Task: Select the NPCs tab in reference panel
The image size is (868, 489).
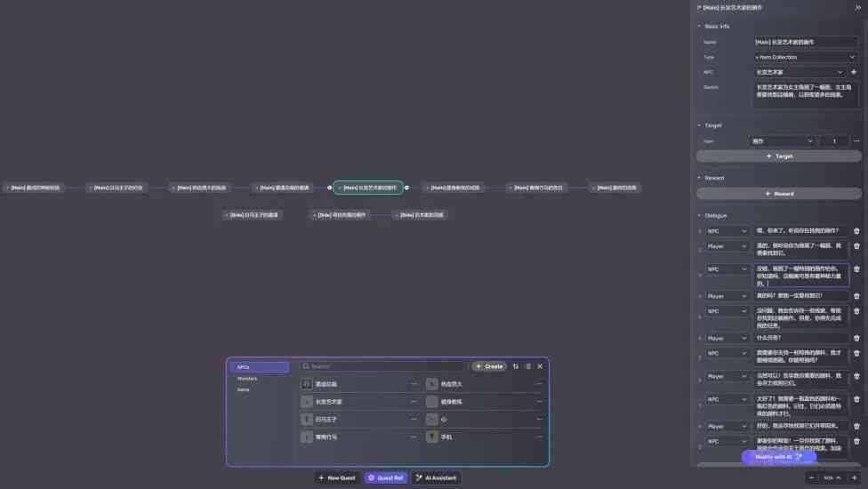Action: coord(259,367)
